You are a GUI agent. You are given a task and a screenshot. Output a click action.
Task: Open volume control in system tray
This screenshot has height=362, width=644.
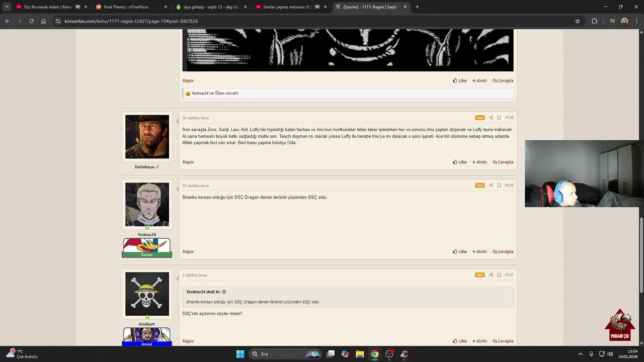click(610, 354)
